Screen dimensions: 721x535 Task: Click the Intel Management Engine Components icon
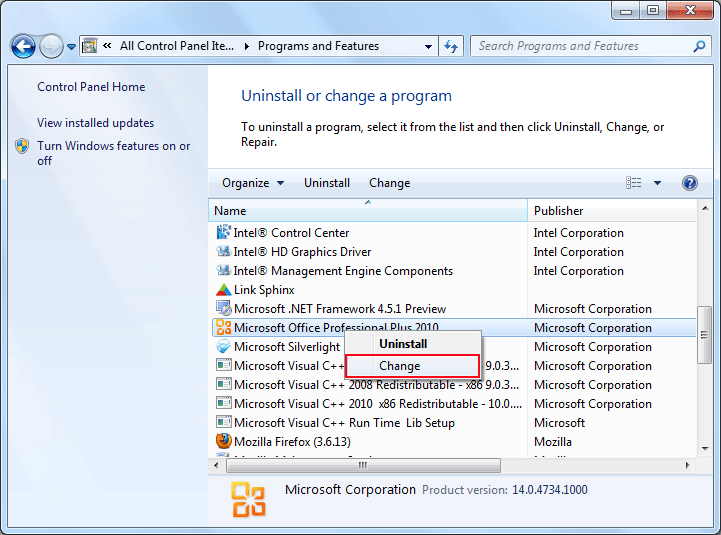click(x=223, y=270)
